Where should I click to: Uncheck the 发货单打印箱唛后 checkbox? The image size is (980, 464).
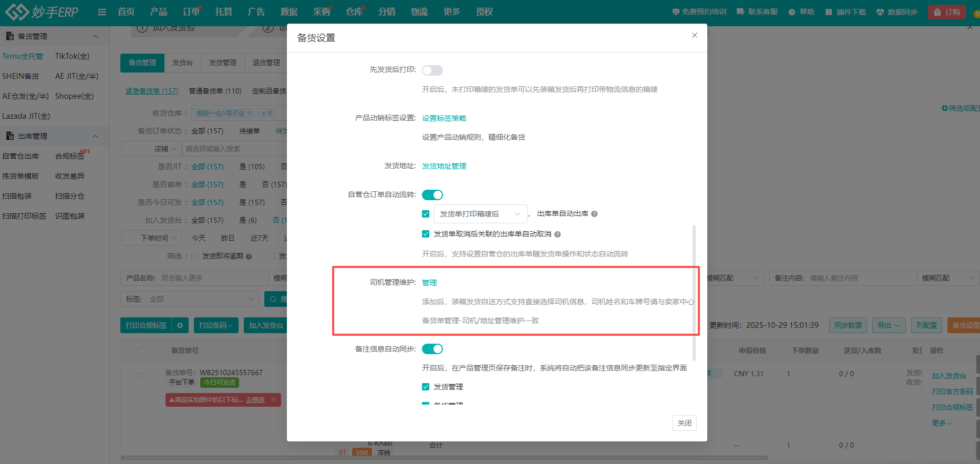(x=426, y=214)
